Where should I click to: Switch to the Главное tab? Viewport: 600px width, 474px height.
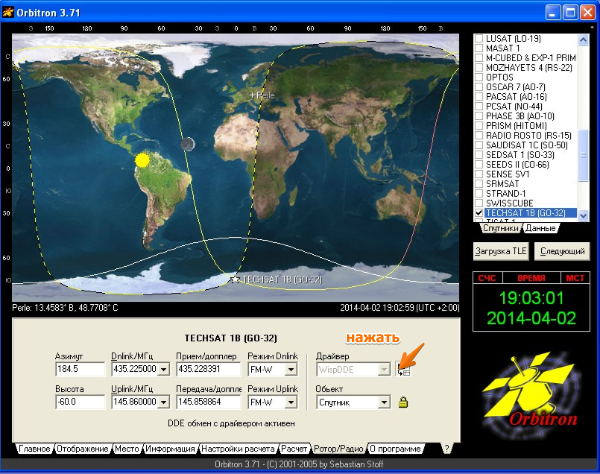[34, 449]
